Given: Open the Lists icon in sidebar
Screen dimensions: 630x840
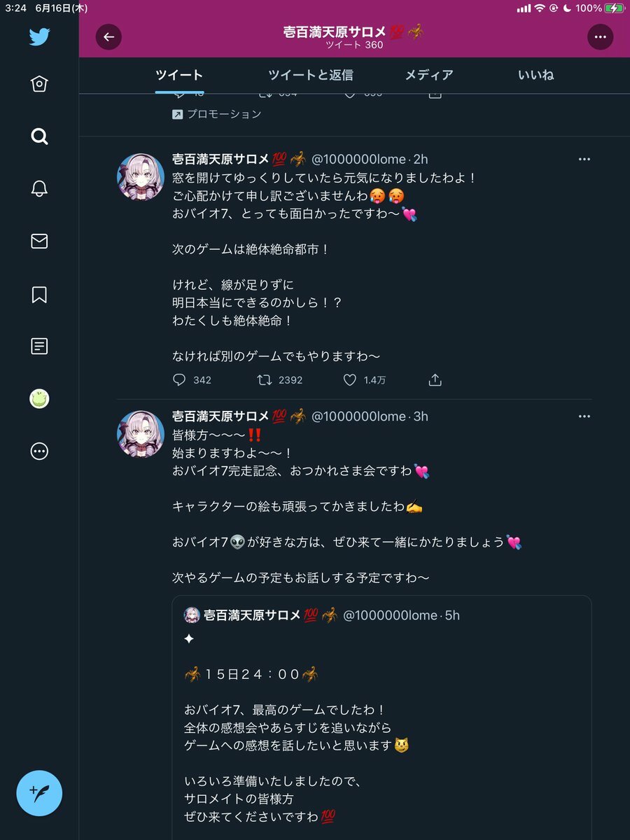Looking at the screenshot, I should click(39, 346).
